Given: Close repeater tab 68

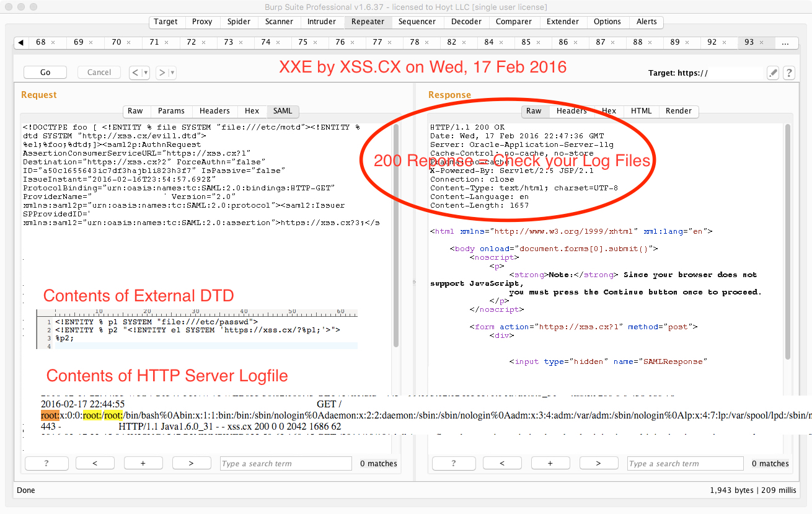Looking at the screenshot, I should point(53,43).
